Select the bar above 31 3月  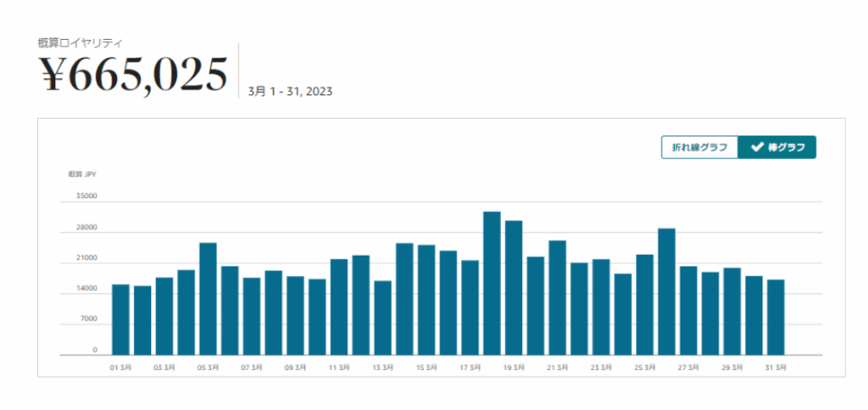pos(776,318)
